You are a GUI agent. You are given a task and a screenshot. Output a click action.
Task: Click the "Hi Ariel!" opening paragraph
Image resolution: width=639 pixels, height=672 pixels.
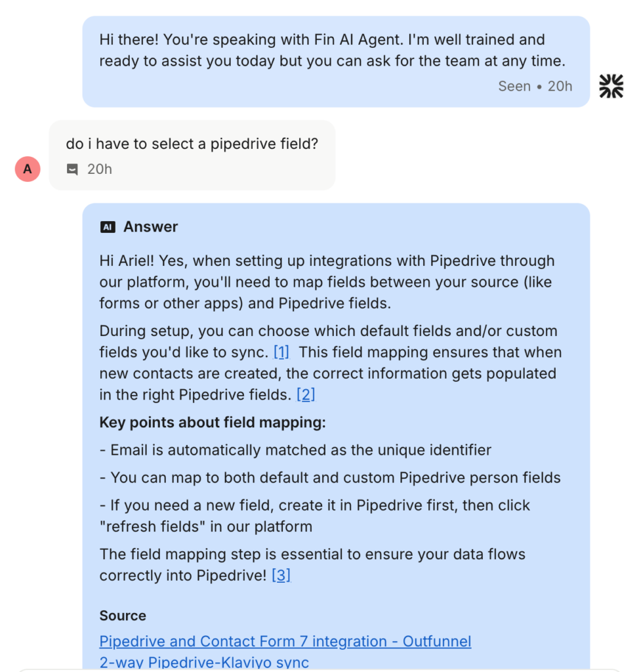point(327,282)
